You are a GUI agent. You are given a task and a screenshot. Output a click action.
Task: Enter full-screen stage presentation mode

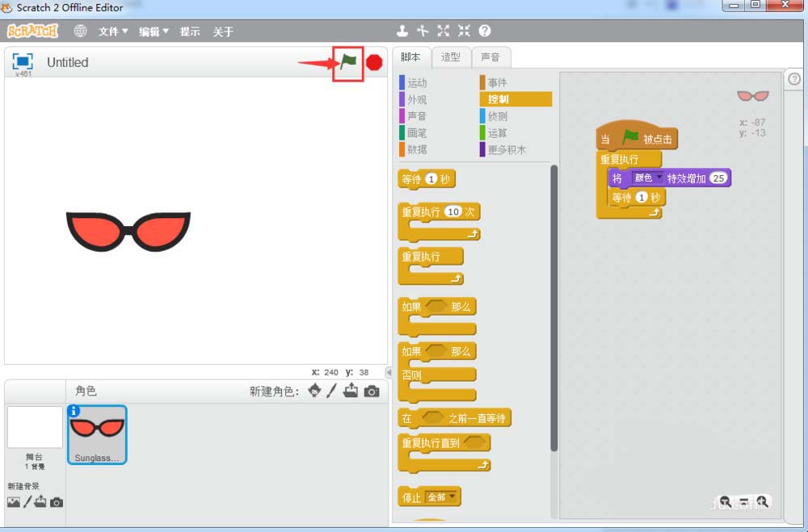(23, 61)
